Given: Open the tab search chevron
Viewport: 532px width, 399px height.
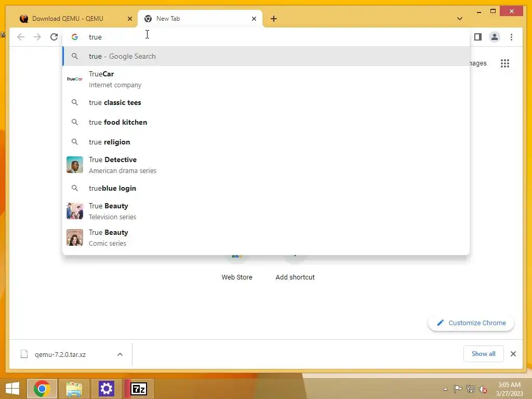Looking at the screenshot, I should click(460, 19).
